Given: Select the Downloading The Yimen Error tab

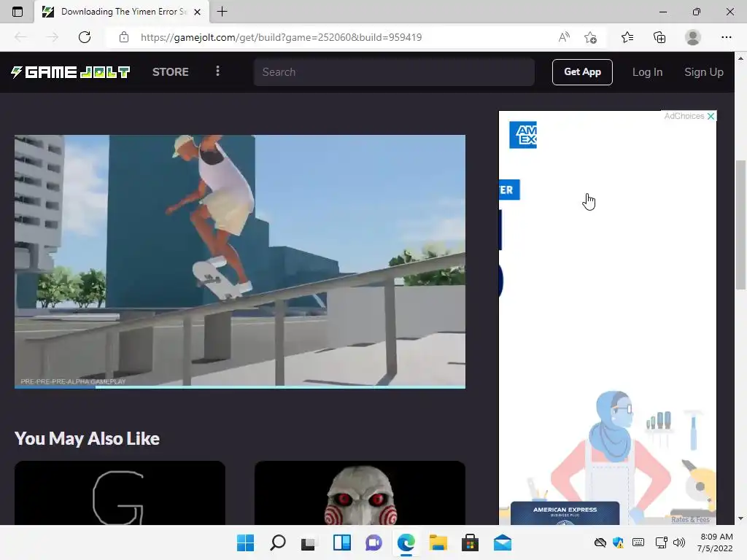Looking at the screenshot, I should [x=123, y=12].
